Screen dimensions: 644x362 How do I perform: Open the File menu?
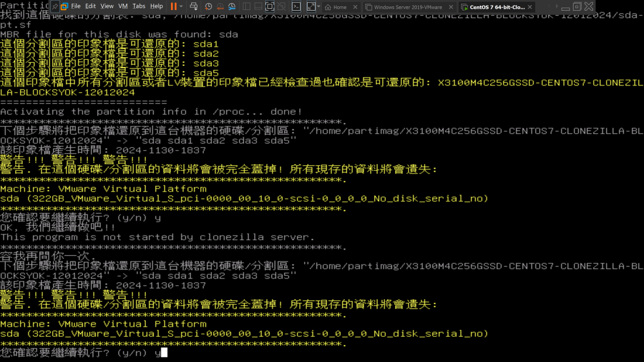(x=75, y=6)
